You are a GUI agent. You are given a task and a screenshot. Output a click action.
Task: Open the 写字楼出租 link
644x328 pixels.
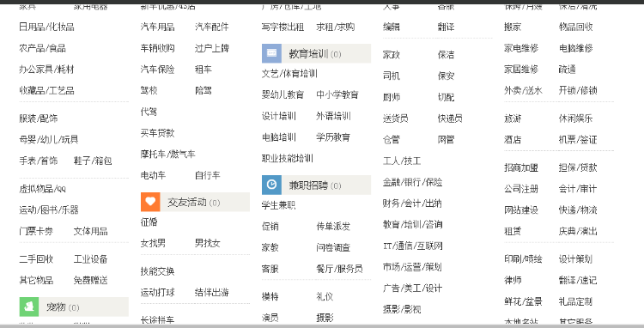click(283, 27)
